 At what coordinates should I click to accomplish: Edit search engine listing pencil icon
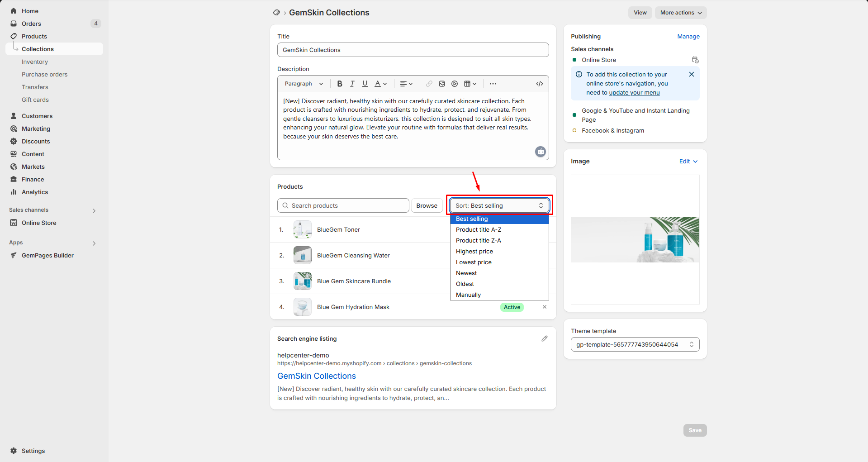(x=545, y=338)
